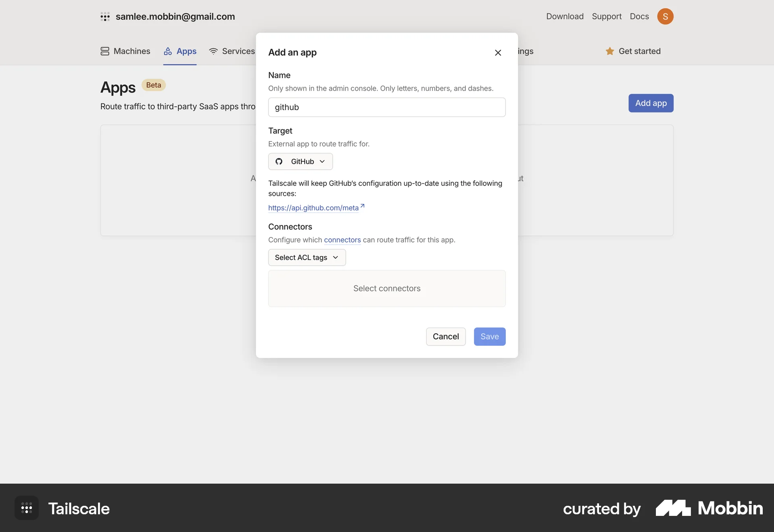Open the apps grid icon beside email address
Screen dimensions: 774x532
pyautogui.click(x=105, y=17)
